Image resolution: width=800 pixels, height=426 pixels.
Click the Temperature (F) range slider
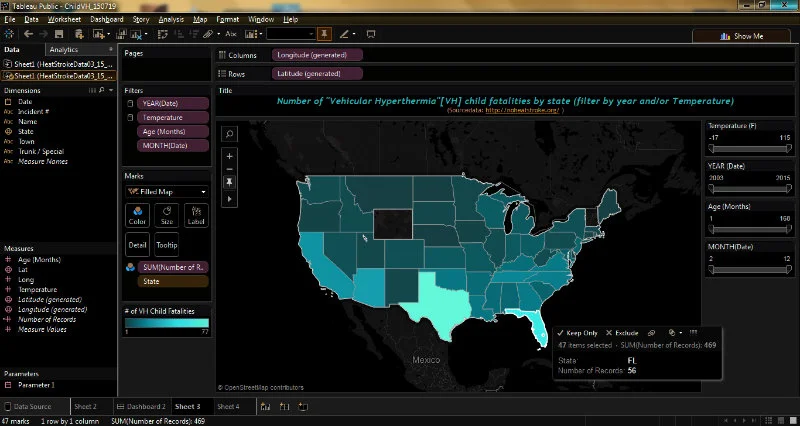(x=749, y=148)
